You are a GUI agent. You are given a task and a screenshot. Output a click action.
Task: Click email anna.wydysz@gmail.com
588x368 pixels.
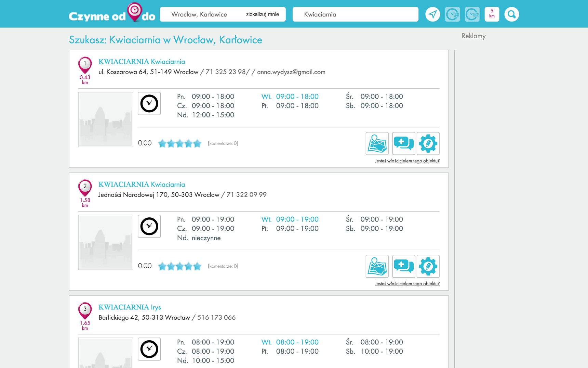291,72
